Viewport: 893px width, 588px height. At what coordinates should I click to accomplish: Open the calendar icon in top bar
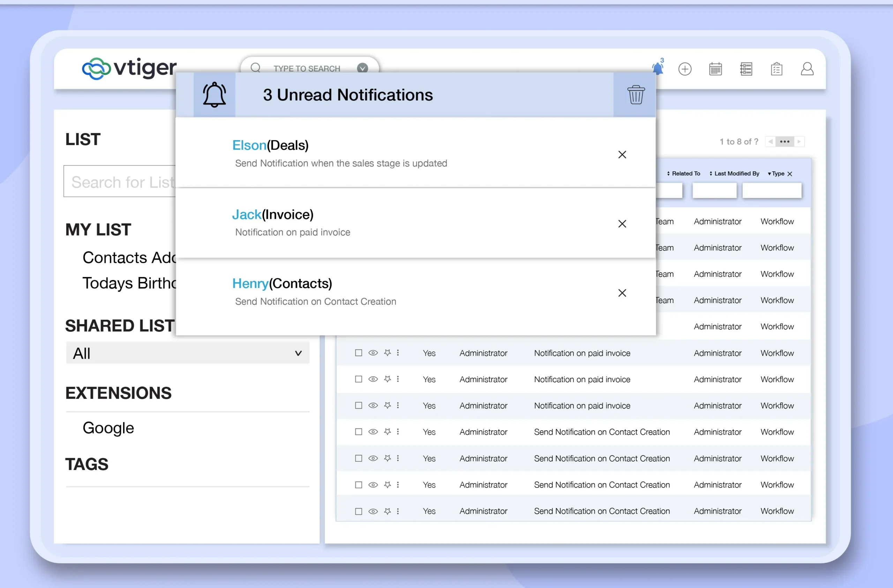(x=715, y=69)
